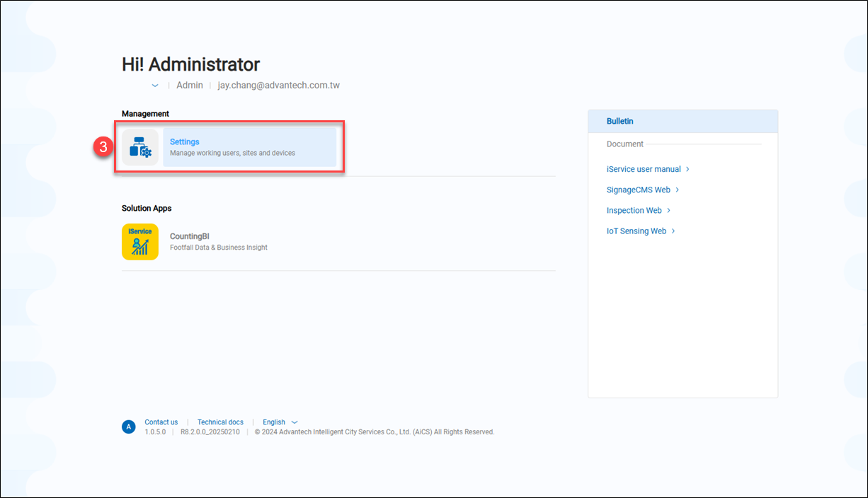
Task: Open SignageCMS Web document
Action: coord(638,190)
